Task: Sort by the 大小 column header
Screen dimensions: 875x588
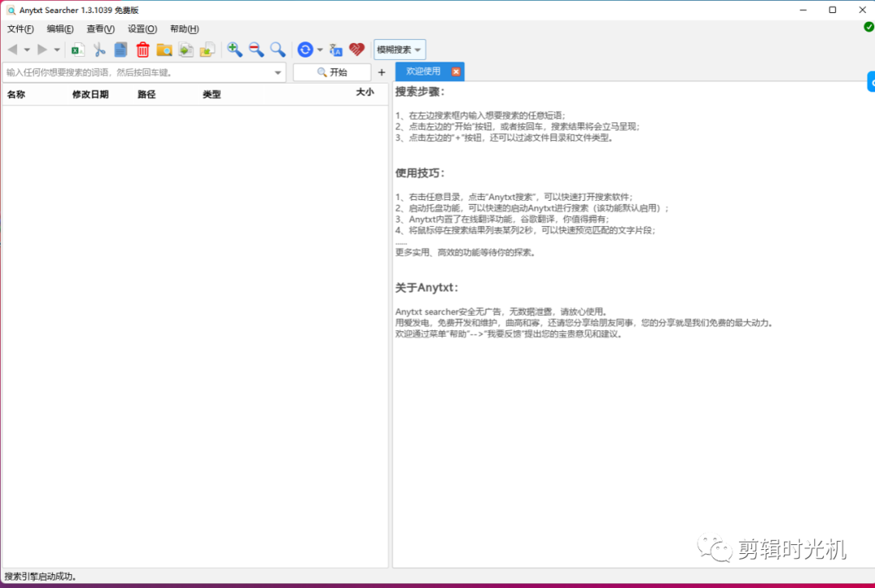Action: tap(365, 92)
